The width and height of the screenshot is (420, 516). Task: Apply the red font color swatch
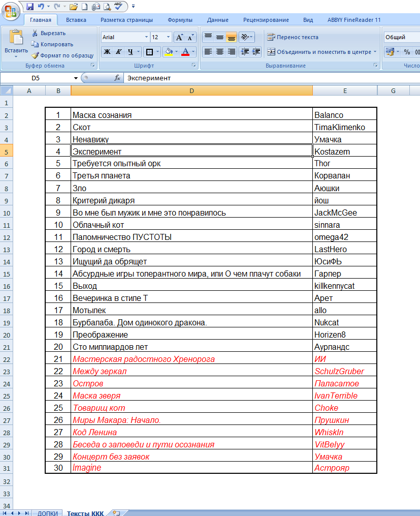[185, 51]
